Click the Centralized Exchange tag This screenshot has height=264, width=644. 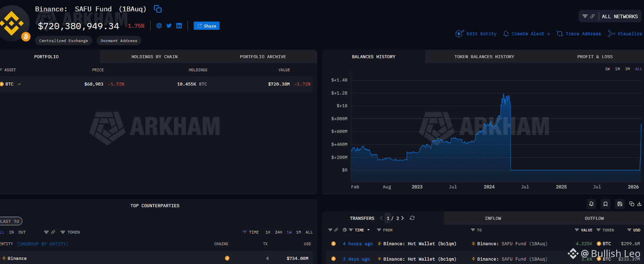(64, 41)
